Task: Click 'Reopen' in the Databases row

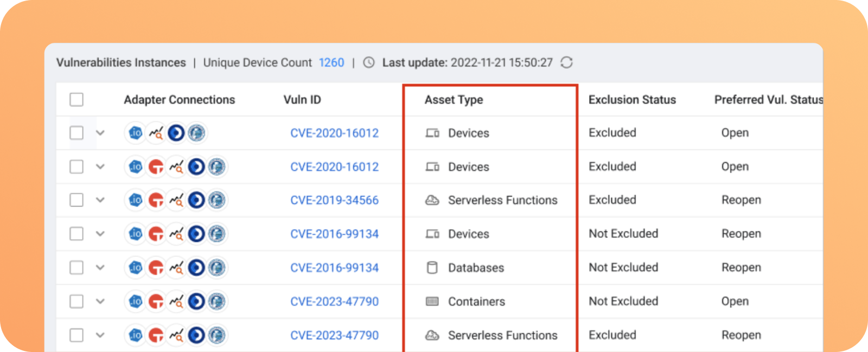Action: tap(741, 267)
